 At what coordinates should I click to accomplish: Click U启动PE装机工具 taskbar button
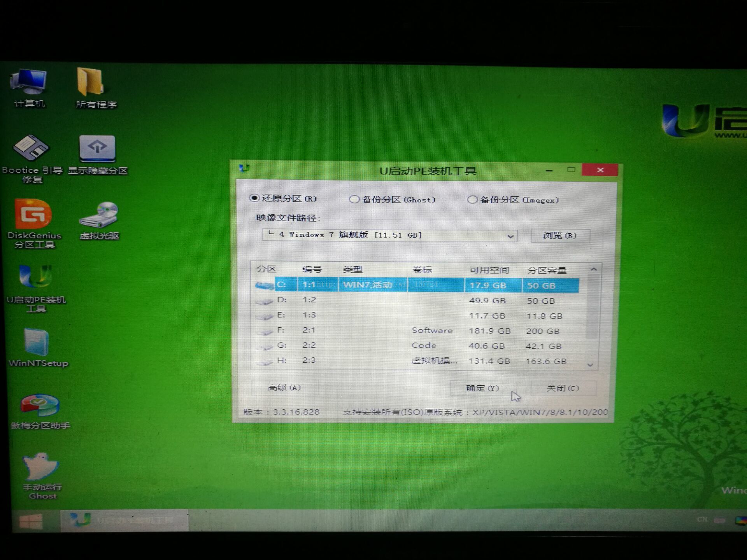coord(124,520)
